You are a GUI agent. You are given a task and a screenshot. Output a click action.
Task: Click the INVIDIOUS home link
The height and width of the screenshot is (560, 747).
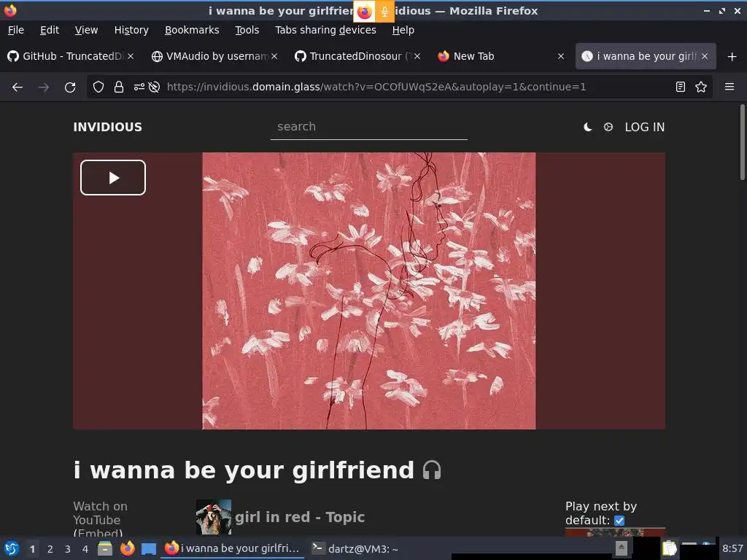coord(108,127)
